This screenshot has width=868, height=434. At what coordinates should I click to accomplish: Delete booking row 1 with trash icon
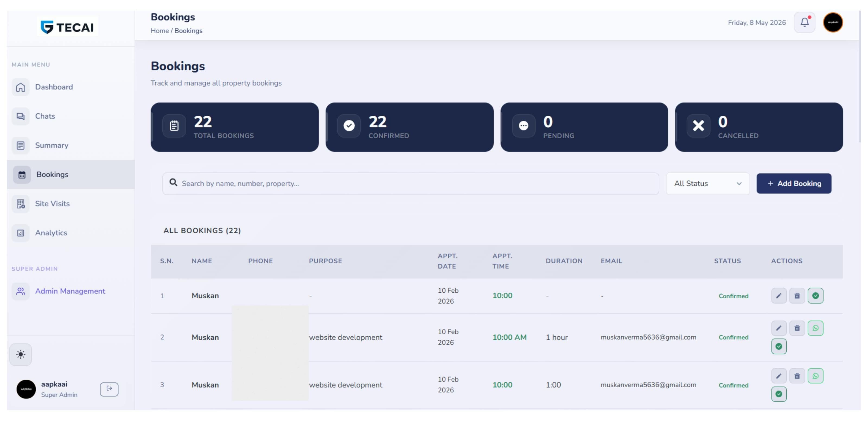point(797,296)
